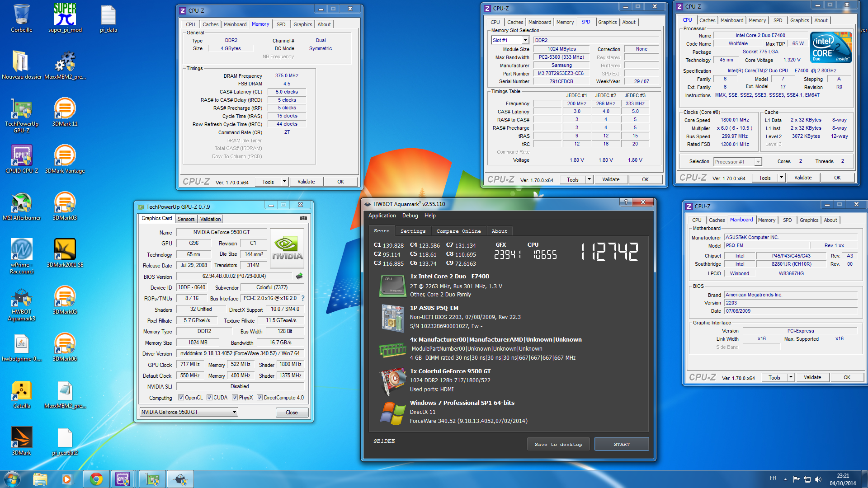
Task: Open the pi_rec.dat2 file icon
Action: tap(65, 441)
